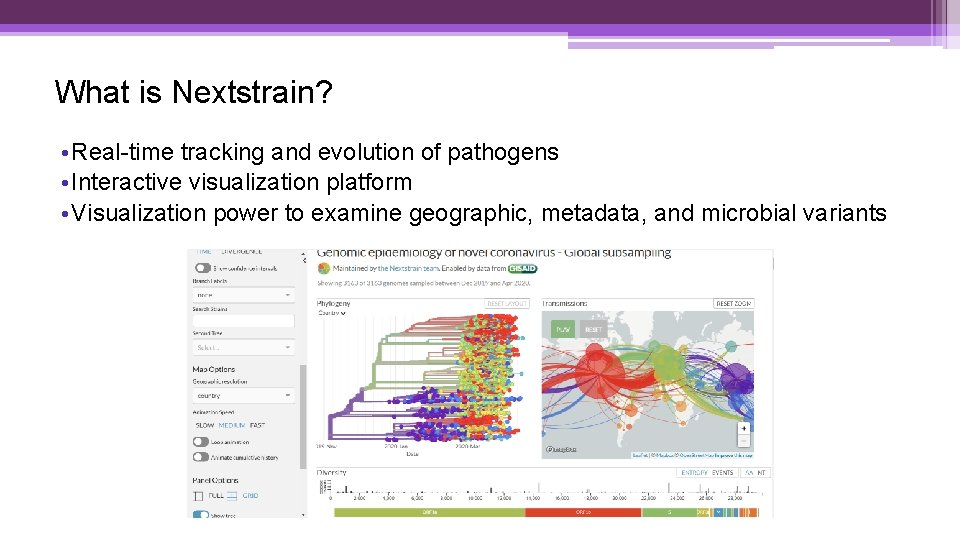Viewport: 960px width, 540px height.
Task: Toggle the animate cumulative history switch
Action: pos(201,457)
